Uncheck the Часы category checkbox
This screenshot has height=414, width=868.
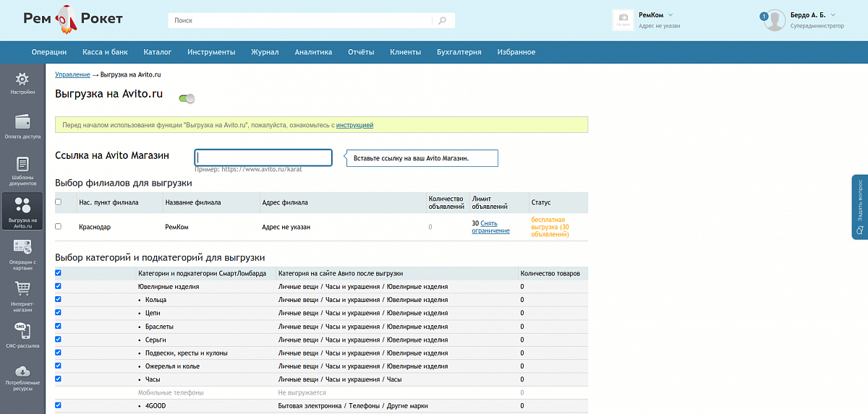pos(59,379)
